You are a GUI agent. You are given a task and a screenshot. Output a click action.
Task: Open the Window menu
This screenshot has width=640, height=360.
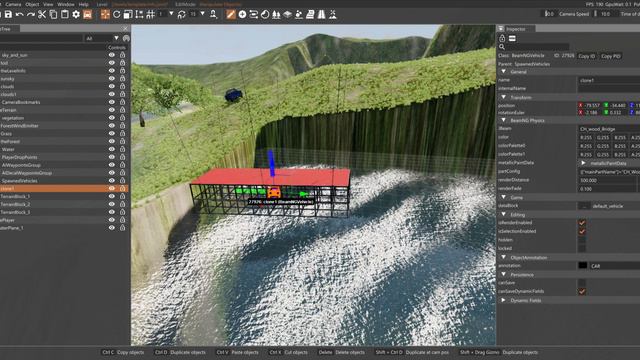tap(66, 4)
